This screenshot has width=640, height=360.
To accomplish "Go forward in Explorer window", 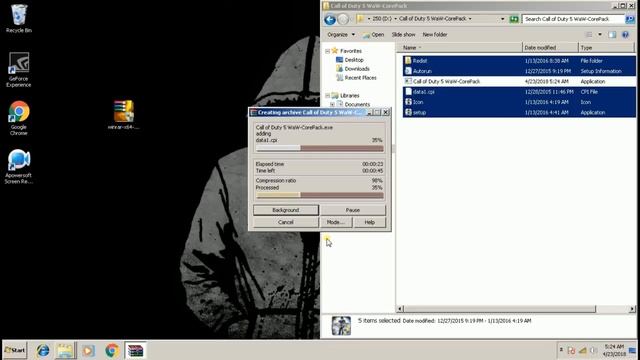I will pos(344,19).
